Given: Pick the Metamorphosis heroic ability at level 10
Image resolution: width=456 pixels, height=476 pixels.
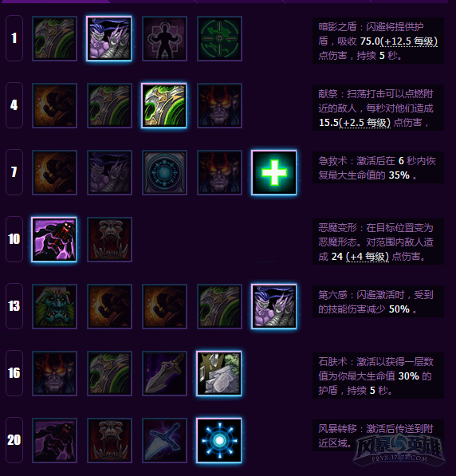Looking at the screenshot, I should coord(54,239).
